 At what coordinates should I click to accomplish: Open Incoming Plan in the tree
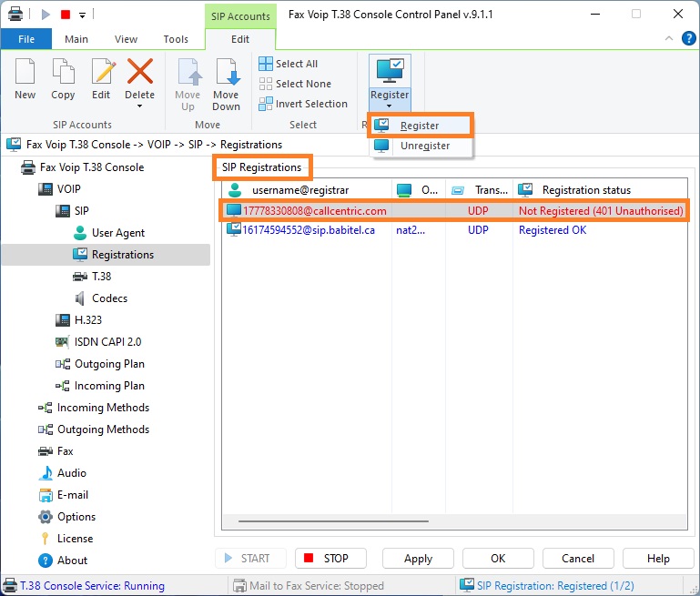pyautogui.click(x=99, y=386)
